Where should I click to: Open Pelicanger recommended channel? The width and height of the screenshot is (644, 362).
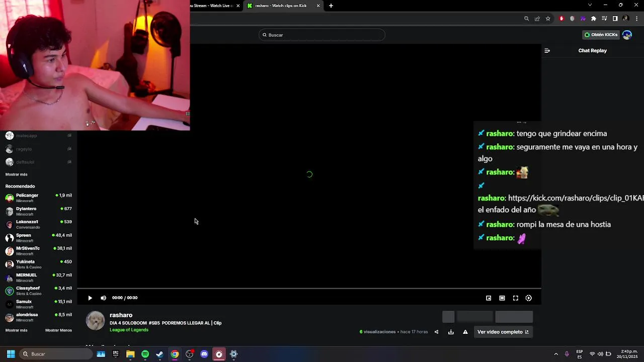(38, 198)
